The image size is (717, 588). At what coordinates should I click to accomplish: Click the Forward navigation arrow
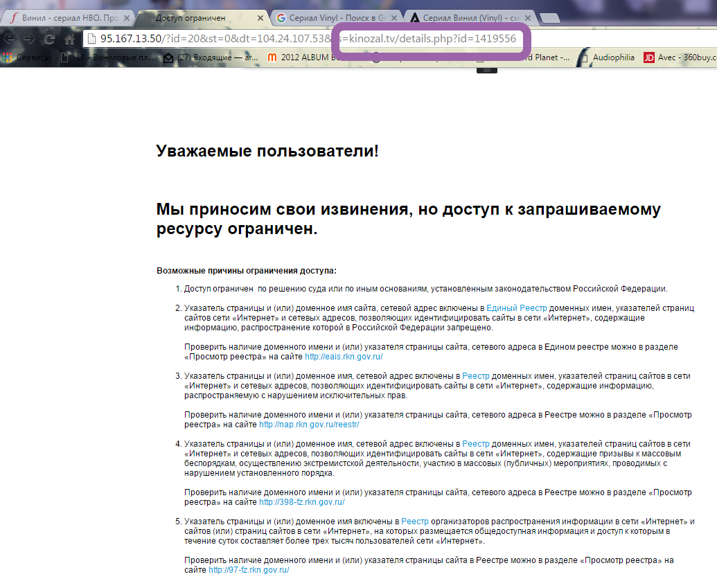tap(29, 39)
